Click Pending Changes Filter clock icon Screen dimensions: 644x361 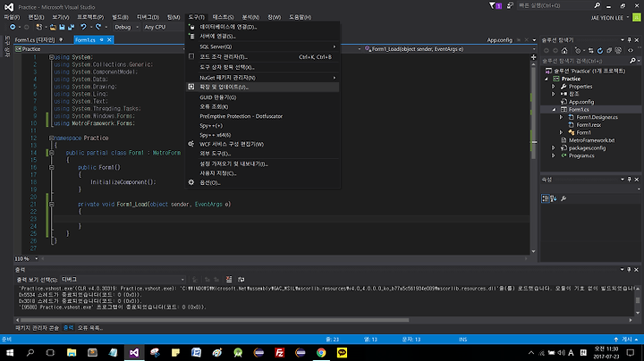pos(578,50)
